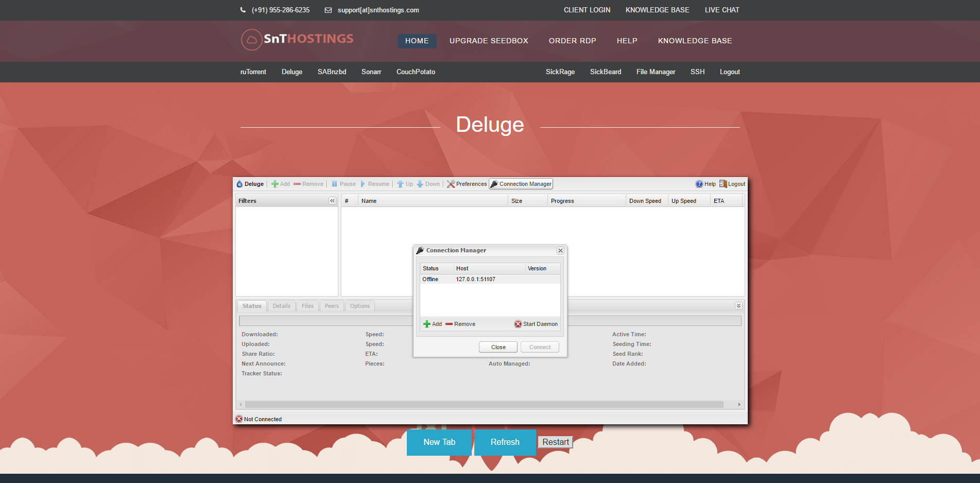Switch to the Files tab
Screen dimensions: 980x483
307,306
